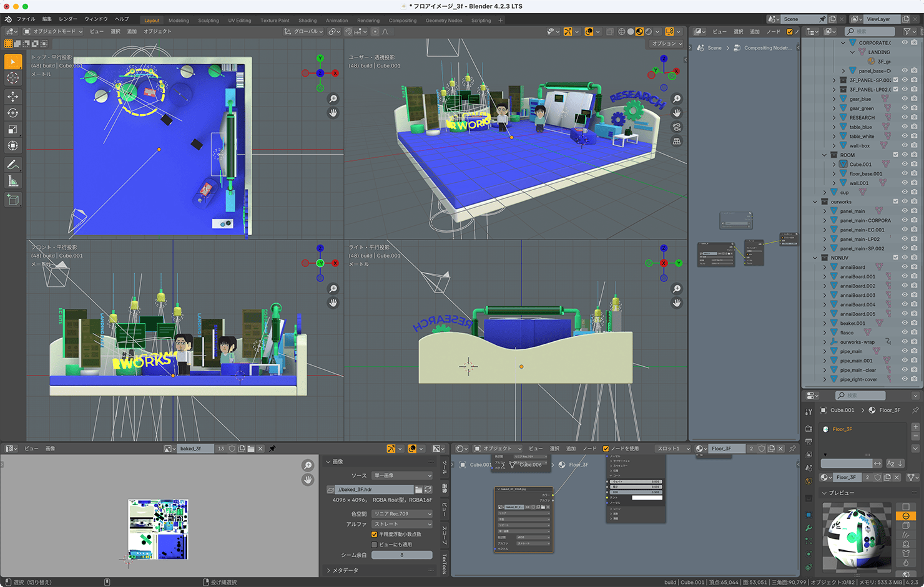Pin the image editor with pin icon

pyautogui.click(x=272, y=449)
